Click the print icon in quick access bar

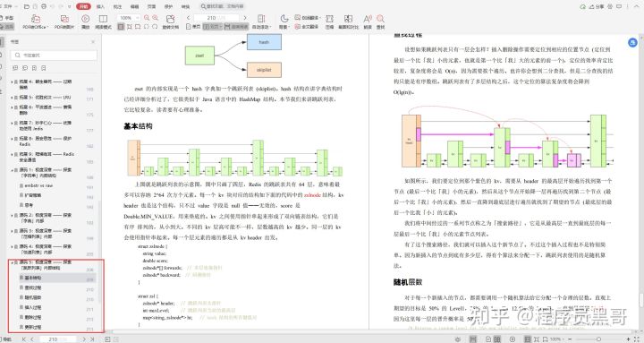(x=44, y=6)
